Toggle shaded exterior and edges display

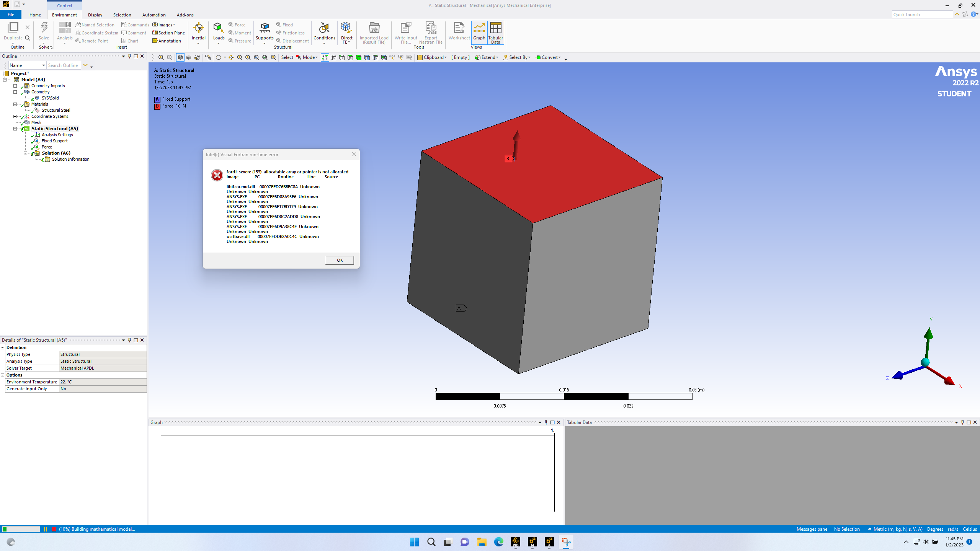tap(180, 57)
